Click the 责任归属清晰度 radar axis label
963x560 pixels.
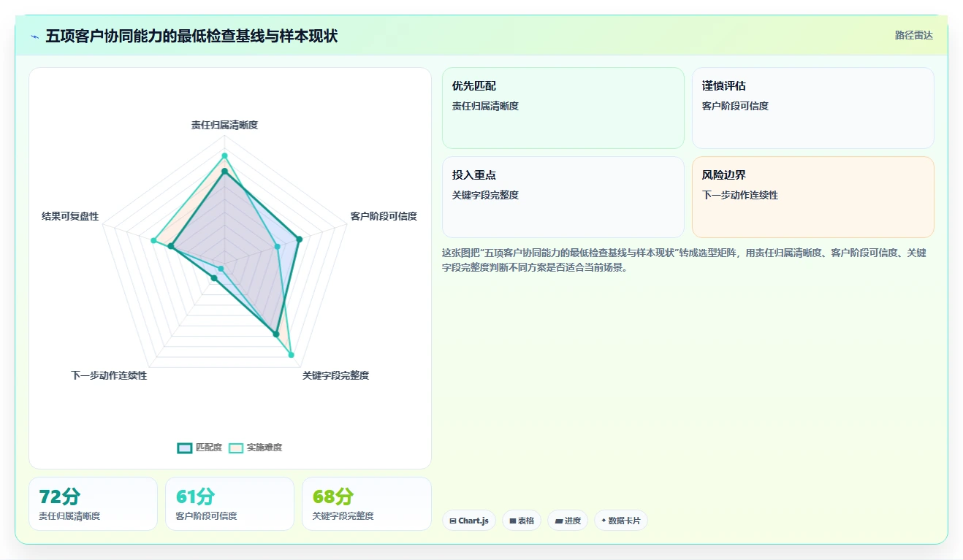pyautogui.click(x=224, y=125)
